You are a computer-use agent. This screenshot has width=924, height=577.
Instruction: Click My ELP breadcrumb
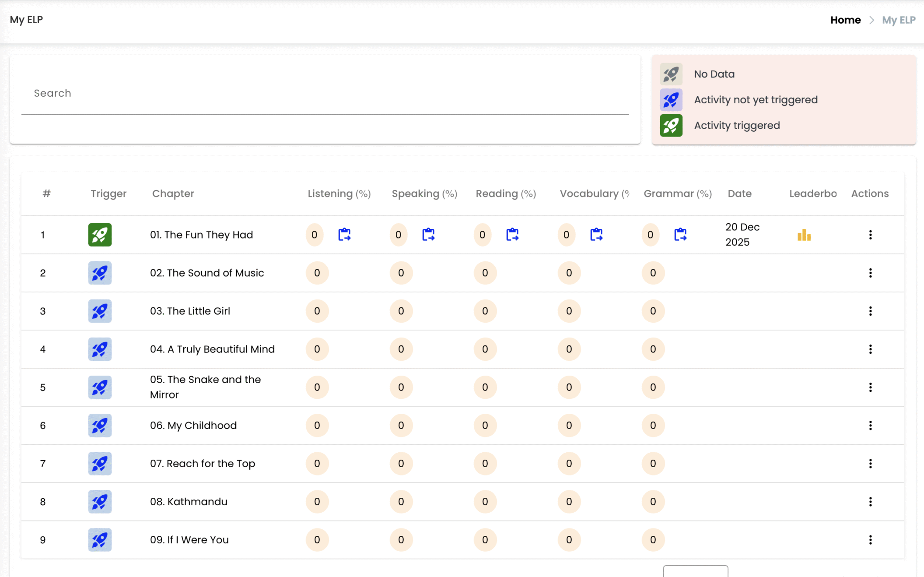point(898,20)
